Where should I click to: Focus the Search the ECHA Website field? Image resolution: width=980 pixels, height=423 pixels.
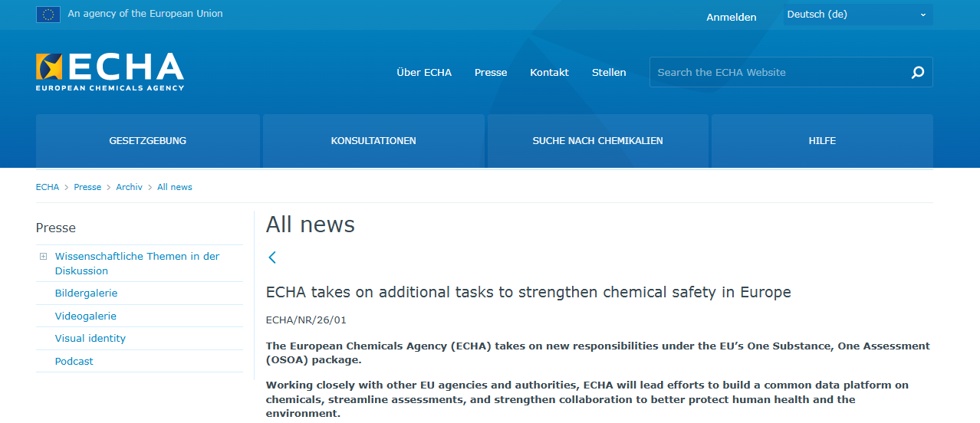(x=778, y=73)
